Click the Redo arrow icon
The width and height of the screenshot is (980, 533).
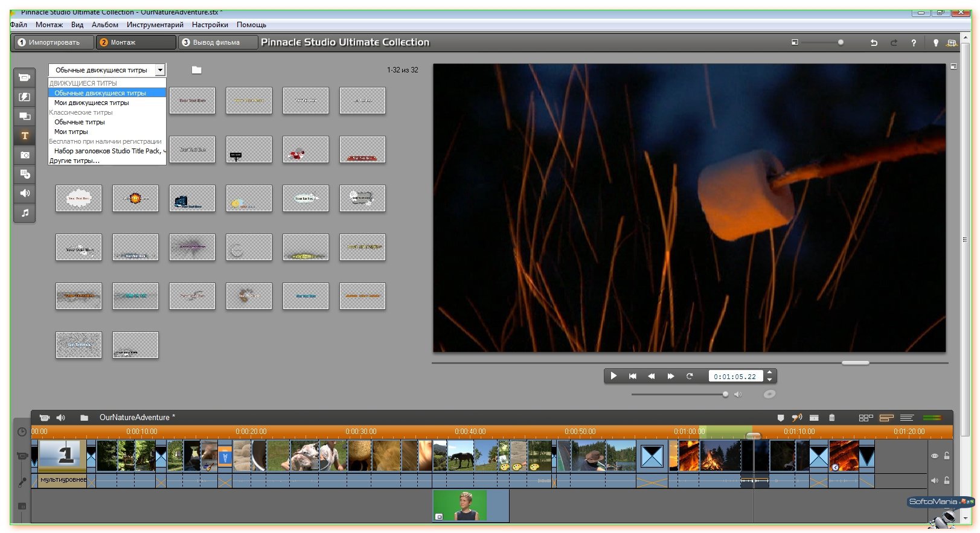[x=894, y=42]
